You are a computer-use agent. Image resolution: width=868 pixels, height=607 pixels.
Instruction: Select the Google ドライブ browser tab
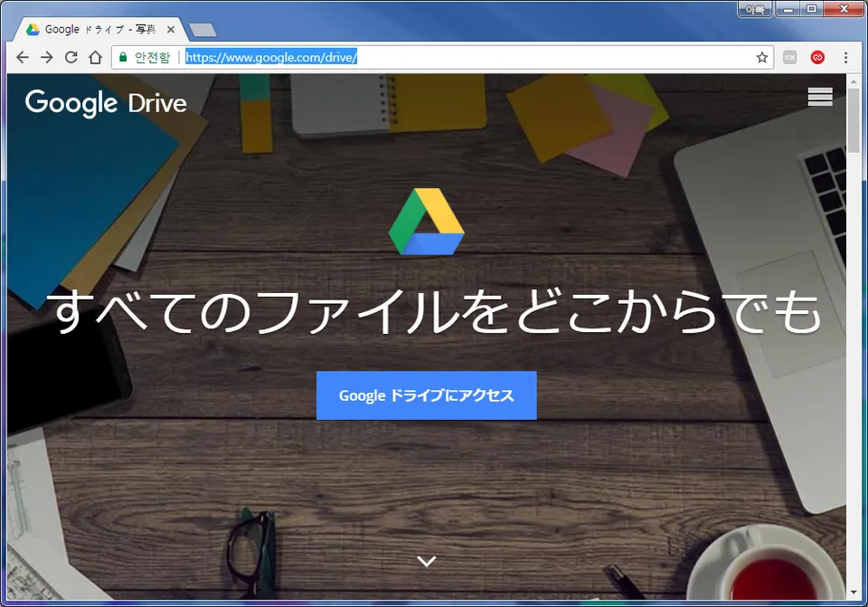tap(99, 29)
